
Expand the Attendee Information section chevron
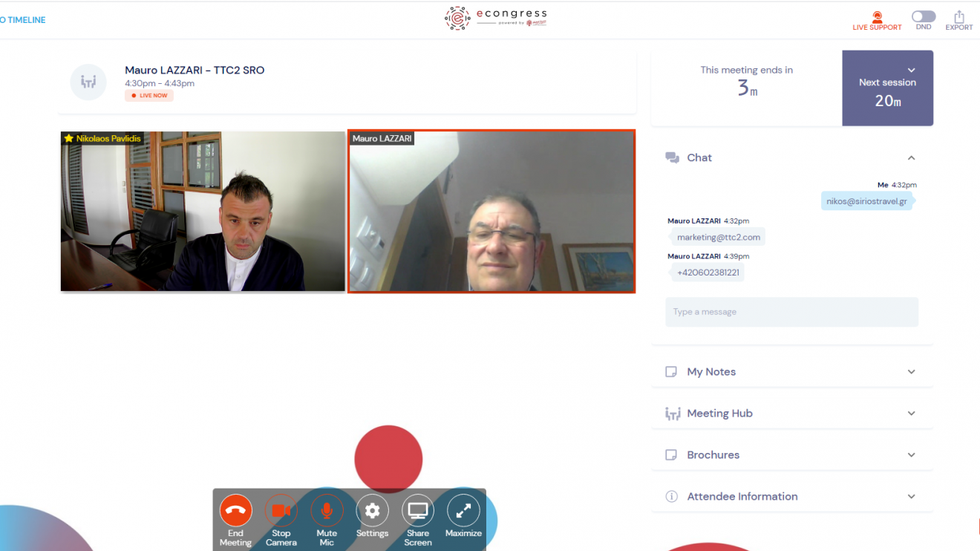[x=912, y=497]
